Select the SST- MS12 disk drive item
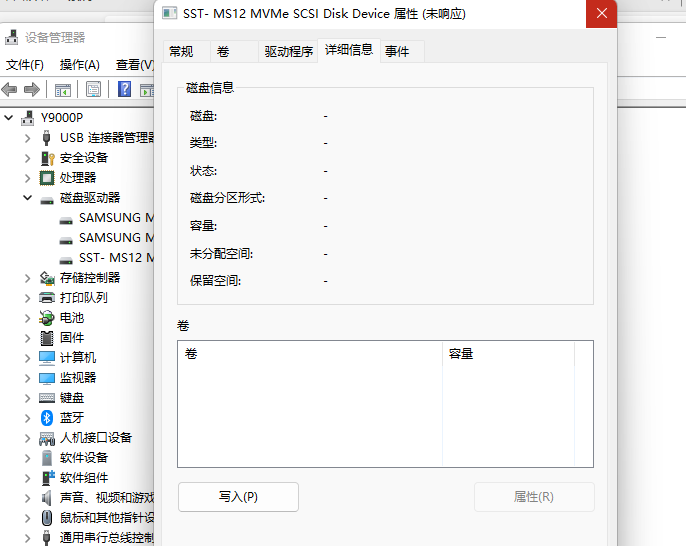The width and height of the screenshot is (686, 546). click(x=116, y=257)
